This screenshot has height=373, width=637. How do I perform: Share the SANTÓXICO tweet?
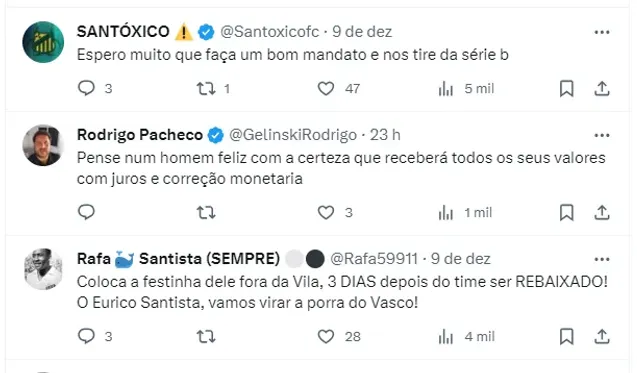602,89
